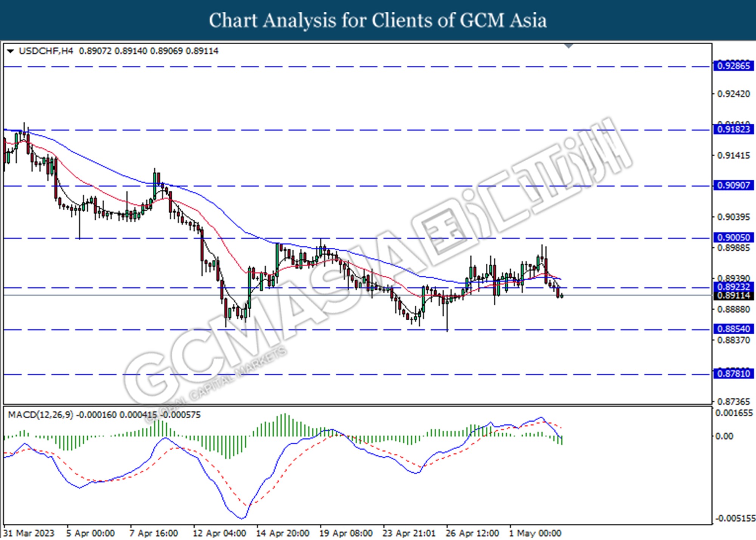The width and height of the screenshot is (756, 540).
Task: Click the 26 Apr 12:00 time label
Action: 472,533
